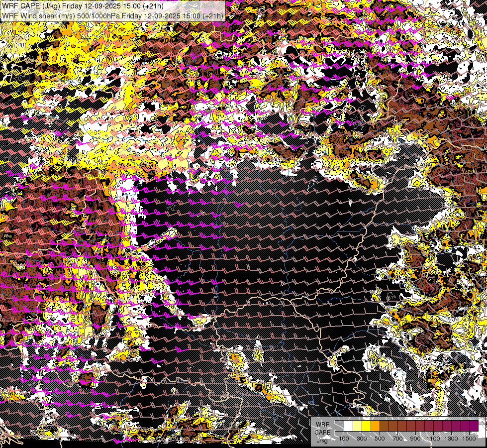487x448 pixels.
Task: Click the legend value '1300'
Action: click(x=451, y=439)
